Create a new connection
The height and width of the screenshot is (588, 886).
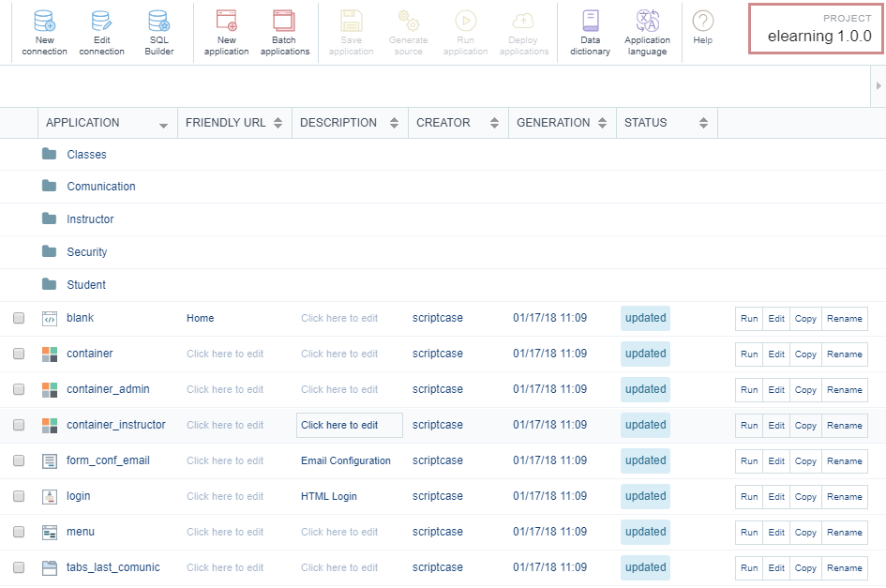[x=44, y=32]
